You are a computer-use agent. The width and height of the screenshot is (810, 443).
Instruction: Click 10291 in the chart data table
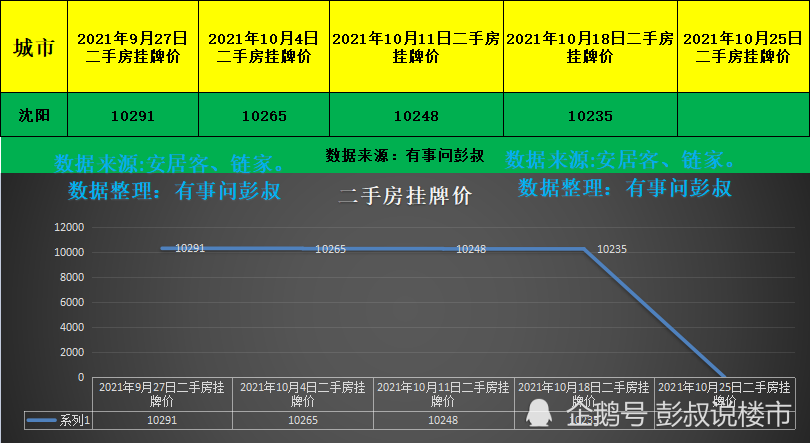(x=162, y=420)
